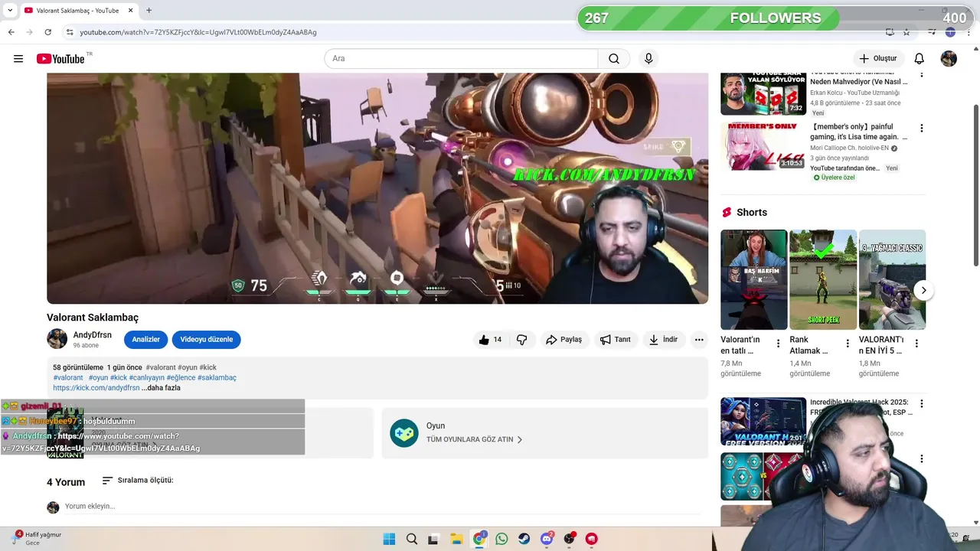
Task: Open the #valorant hashtag link
Action: point(68,378)
